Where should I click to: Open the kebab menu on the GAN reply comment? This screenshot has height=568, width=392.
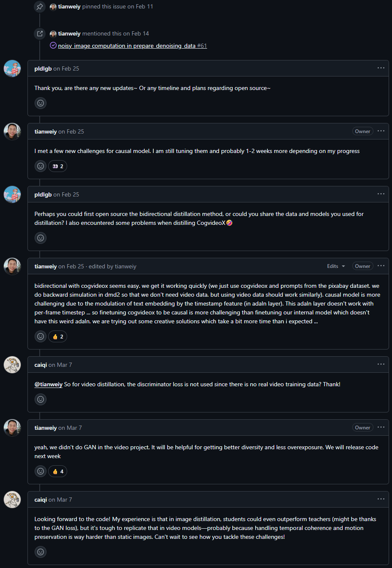(381, 427)
